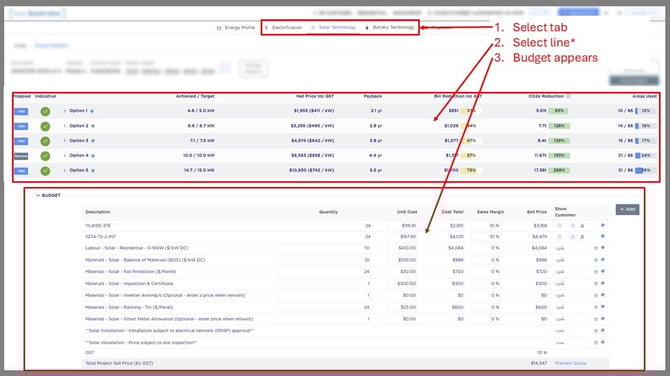The image size is (670, 376).
Task: Click the small icon beside Option 5 label
Action: tap(93, 170)
